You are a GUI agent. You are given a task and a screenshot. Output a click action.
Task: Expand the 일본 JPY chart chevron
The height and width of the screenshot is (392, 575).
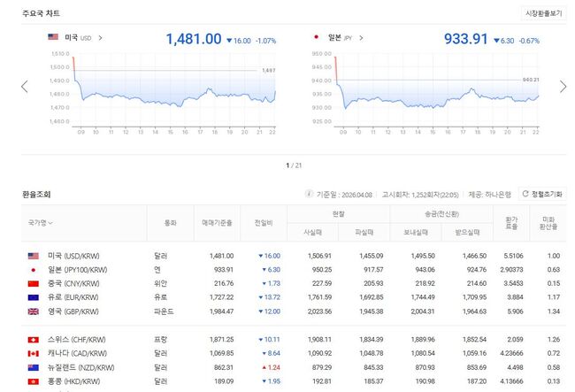point(360,38)
